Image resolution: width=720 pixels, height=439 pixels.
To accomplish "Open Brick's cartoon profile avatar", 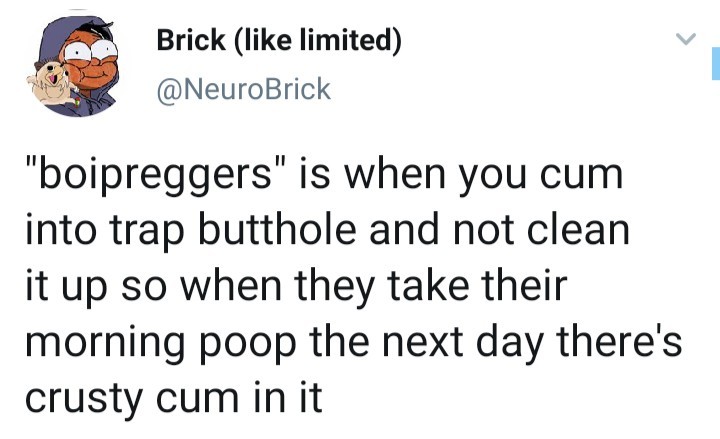I will 74,66.
